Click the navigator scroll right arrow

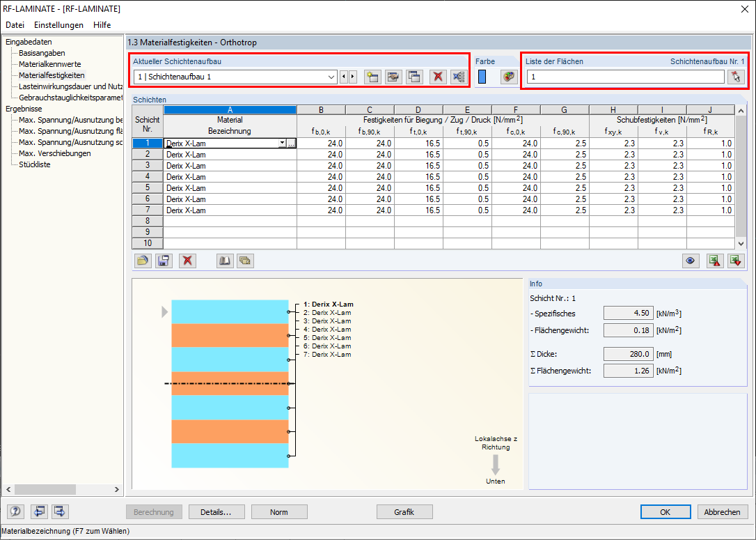[x=117, y=489]
